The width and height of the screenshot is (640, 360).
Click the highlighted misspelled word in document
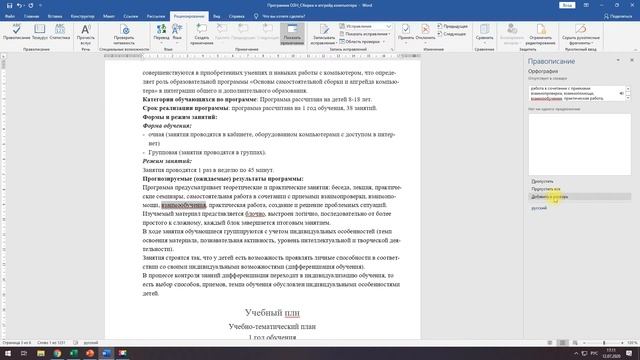pyautogui.click(x=184, y=205)
